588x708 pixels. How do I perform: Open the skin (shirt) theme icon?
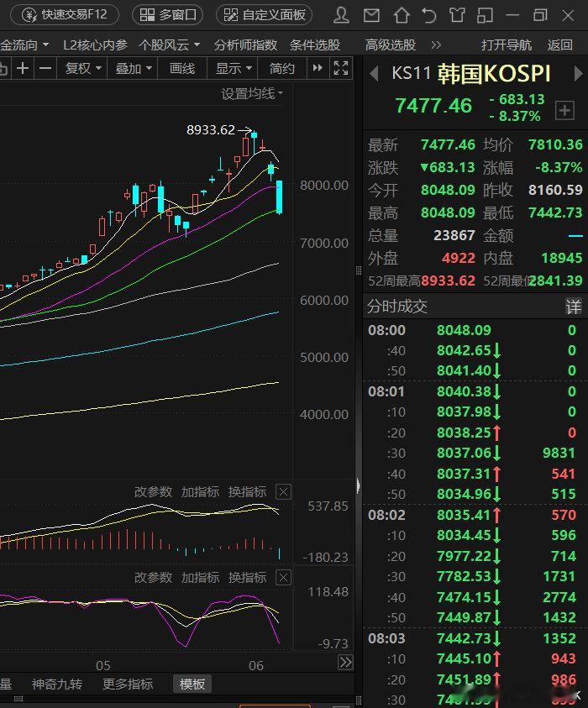click(x=457, y=15)
